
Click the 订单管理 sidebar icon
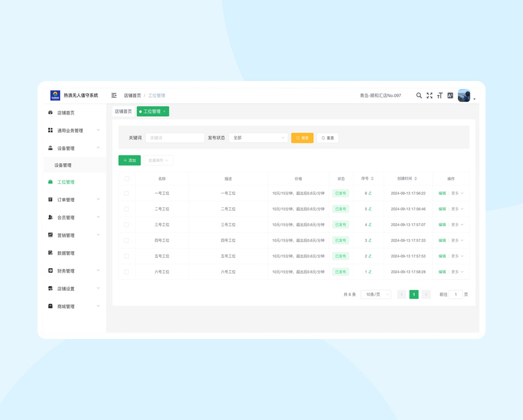[50, 200]
